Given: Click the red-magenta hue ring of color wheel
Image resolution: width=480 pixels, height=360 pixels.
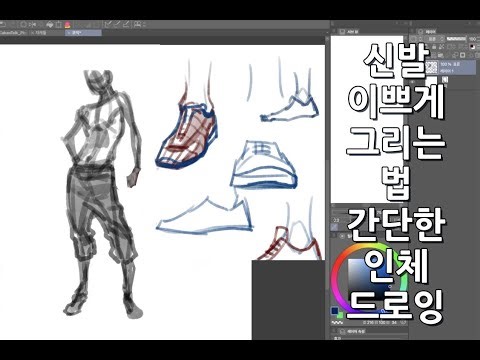Looking at the screenshot, I should [334, 280].
